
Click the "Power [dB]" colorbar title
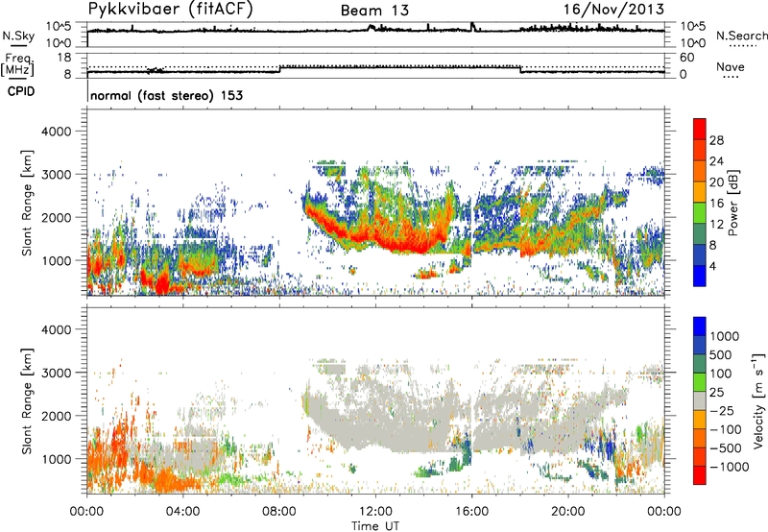(733, 203)
